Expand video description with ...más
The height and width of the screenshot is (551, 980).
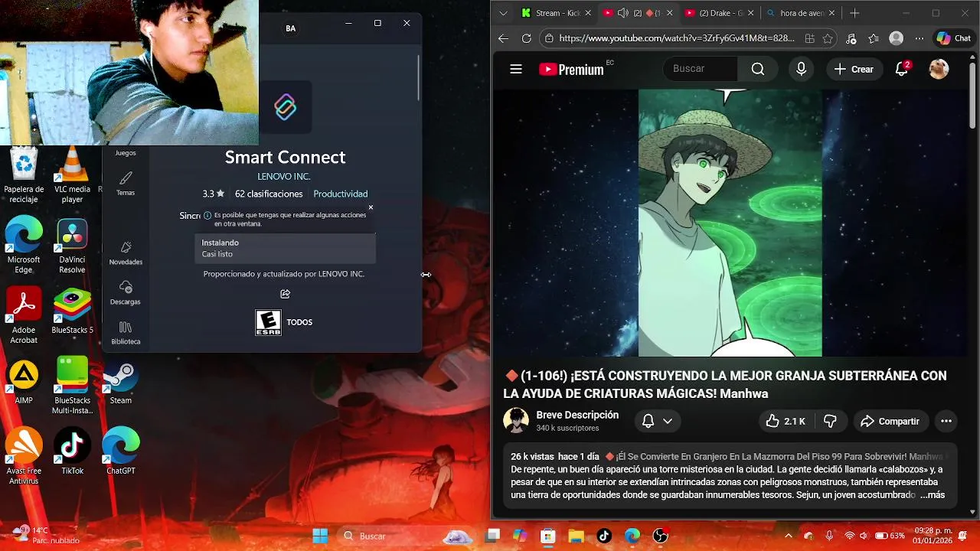pyautogui.click(x=933, y=495)
